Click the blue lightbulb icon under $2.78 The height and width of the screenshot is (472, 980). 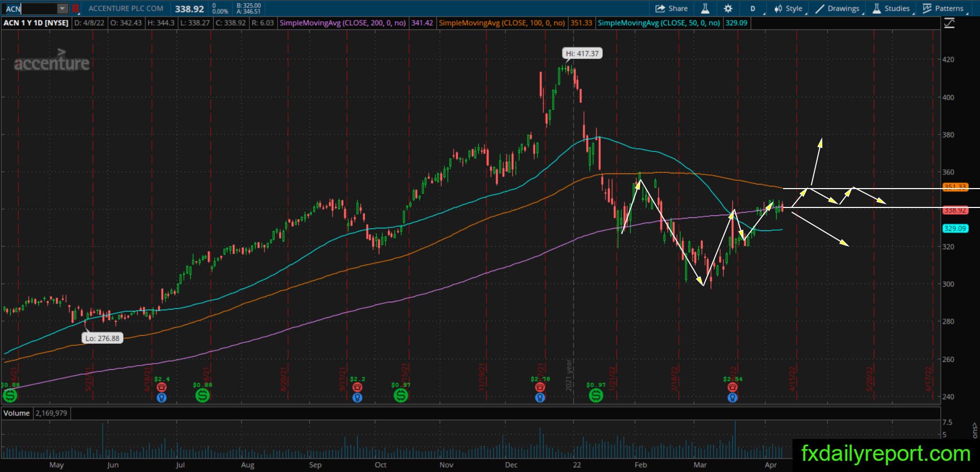coord(540,398)
